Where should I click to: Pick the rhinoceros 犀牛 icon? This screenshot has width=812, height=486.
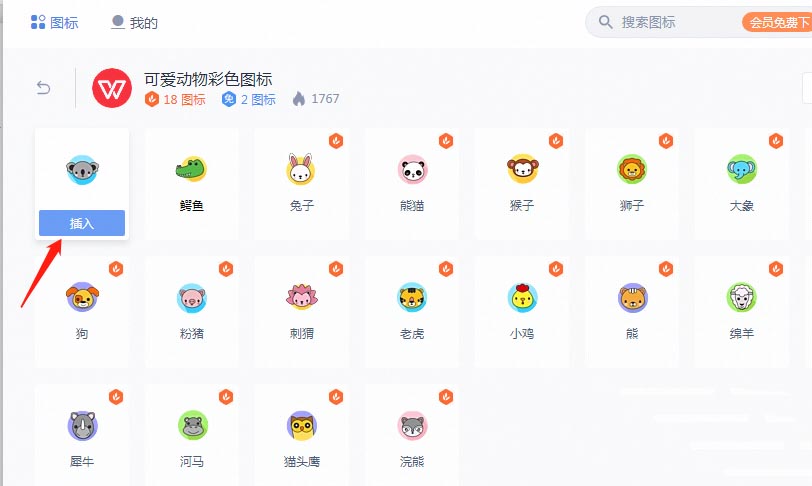pyautogui.click(x=82, y=425)
